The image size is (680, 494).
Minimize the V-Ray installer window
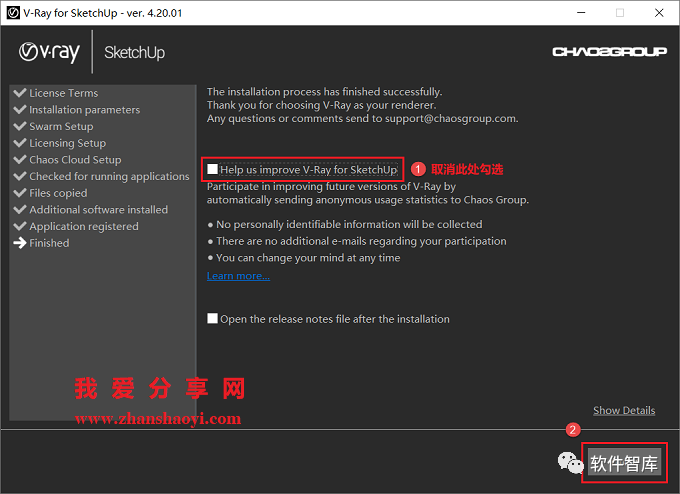tap(581, 13)
